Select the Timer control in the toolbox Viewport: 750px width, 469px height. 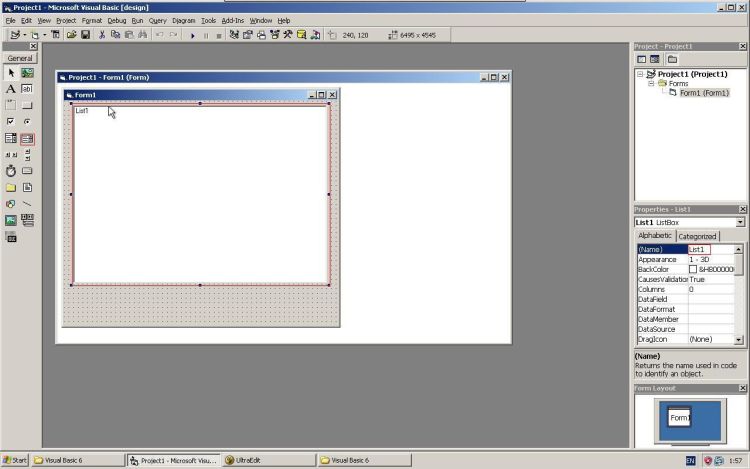(x=11, y=171)
